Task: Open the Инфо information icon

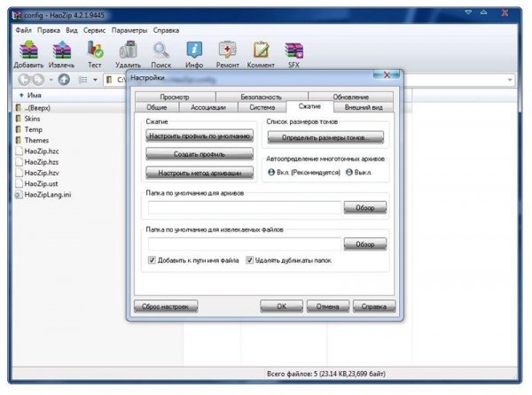Action: tap(194, 54)
